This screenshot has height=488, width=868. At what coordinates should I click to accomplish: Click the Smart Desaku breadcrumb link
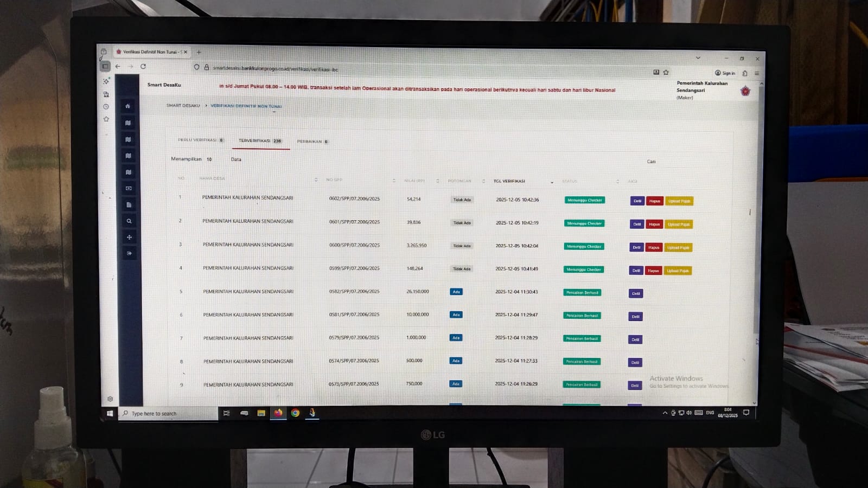183,106
